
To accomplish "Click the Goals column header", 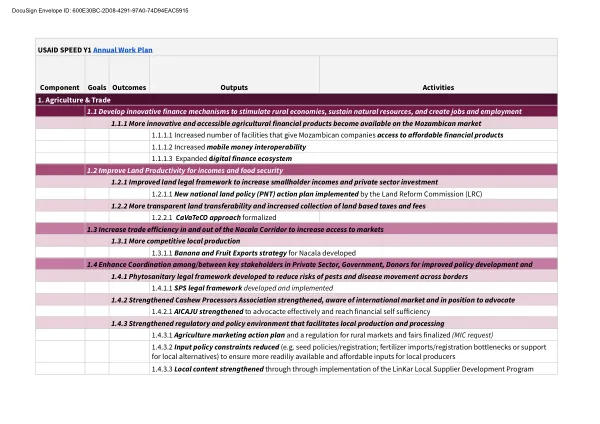I will pos(97,87).
